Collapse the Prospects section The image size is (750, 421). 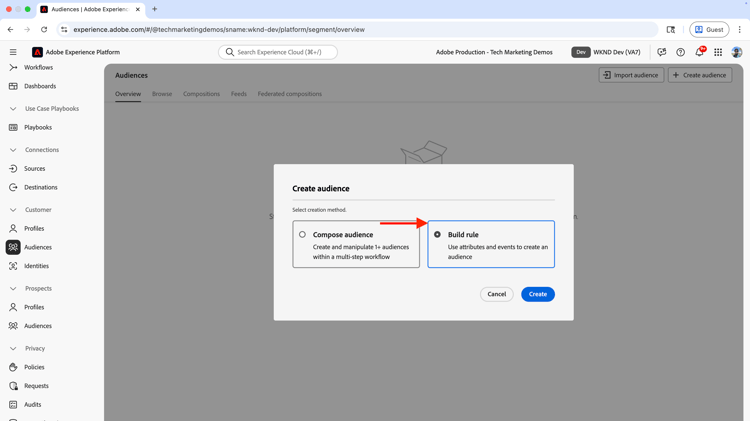pyautogui.click(x=13, y=288)
